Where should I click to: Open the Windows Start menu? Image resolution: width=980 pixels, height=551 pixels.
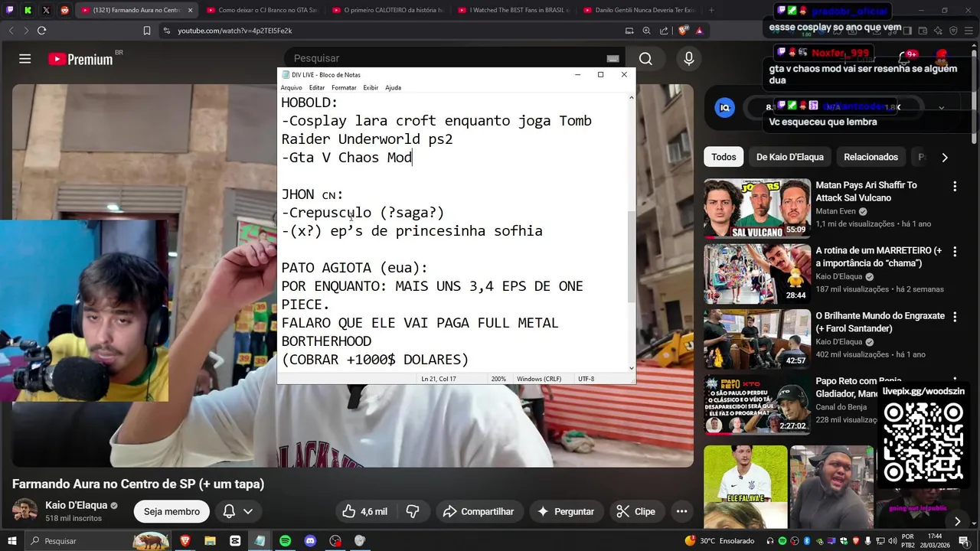[x=11, y=541]
